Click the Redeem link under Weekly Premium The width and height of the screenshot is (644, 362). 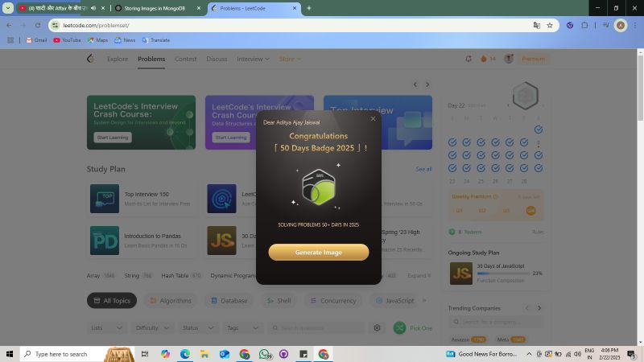[473, 232]
